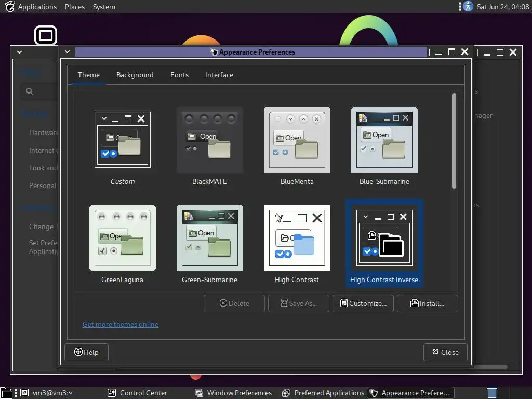Image resolution: width=532 pixels, height=399 pixels.
Task: Click the desktop icon above the window
Action: click(x=46, y=35)
